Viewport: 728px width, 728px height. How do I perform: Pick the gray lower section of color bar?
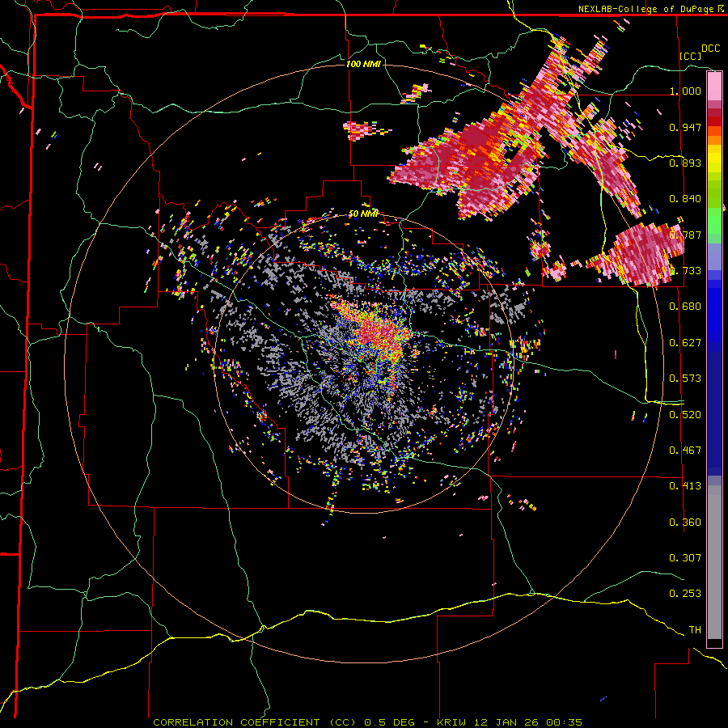(714, 562)
